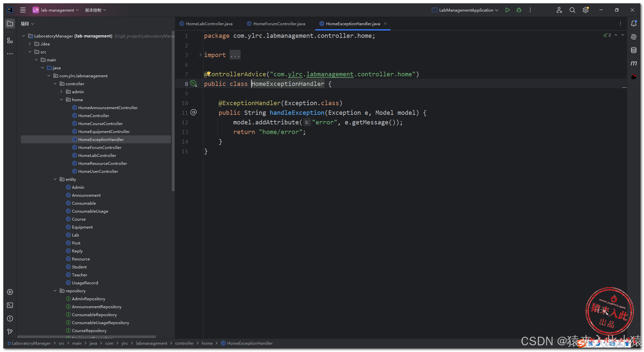
Task: Click the project tree vertical scrollbar
Action: (x=173, y=111)
